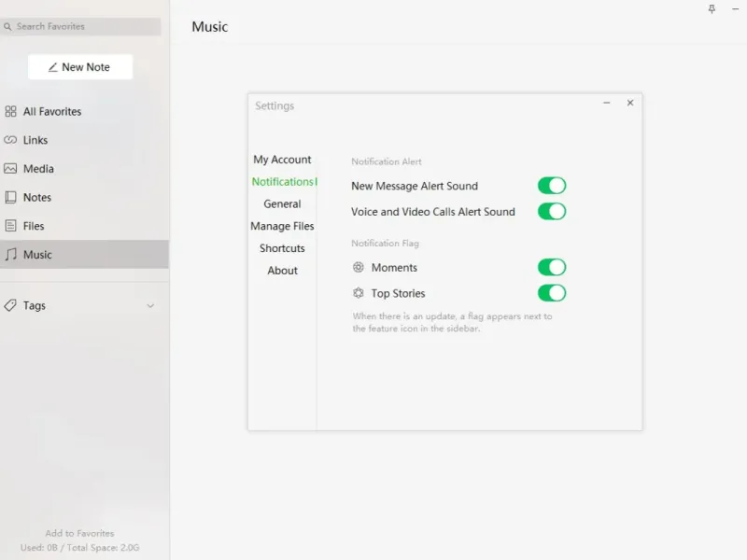Image resolution: width=747 pixels, height=560 pixels.
Task: Click the Voice and Video Calls label
Action: [433, 212]
